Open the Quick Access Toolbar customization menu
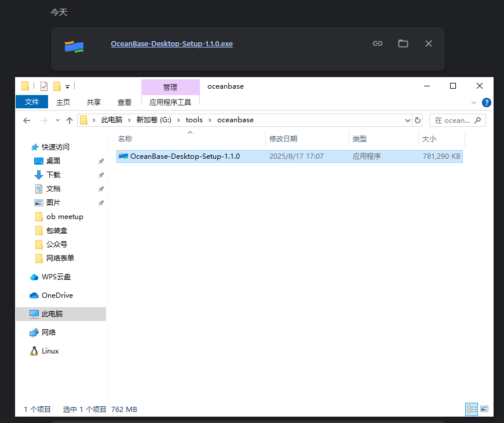This screenshot has width=504, height=423. pyautogui.click(x=67, y=86)
